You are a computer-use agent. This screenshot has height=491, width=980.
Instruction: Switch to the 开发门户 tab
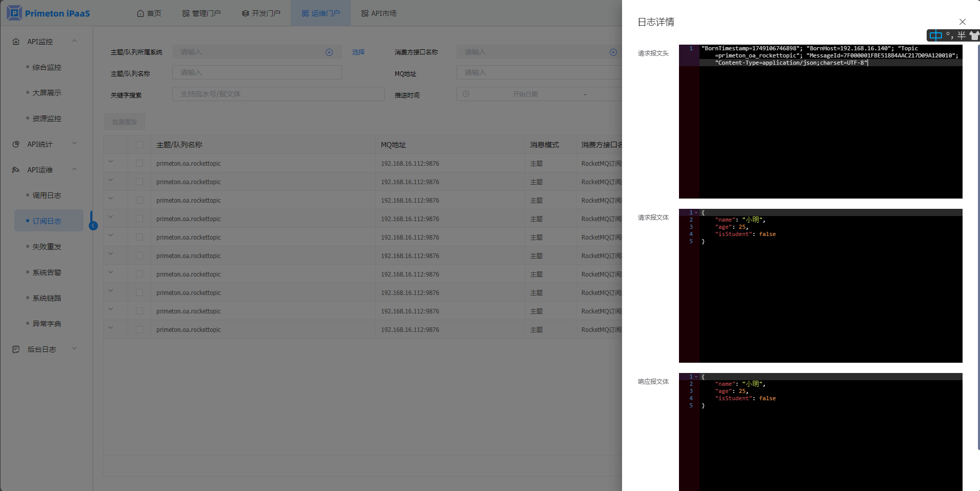coord(261,13)
